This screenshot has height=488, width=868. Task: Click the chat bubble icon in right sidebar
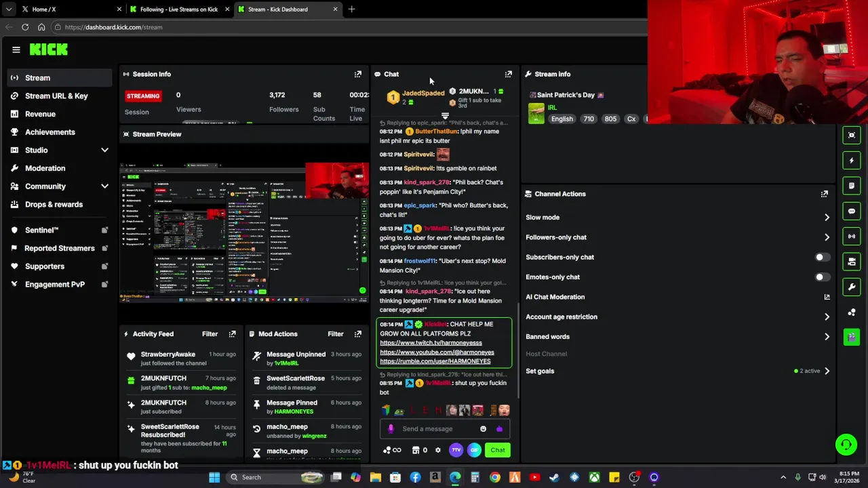pyautogui.click(x=852, y=211)
